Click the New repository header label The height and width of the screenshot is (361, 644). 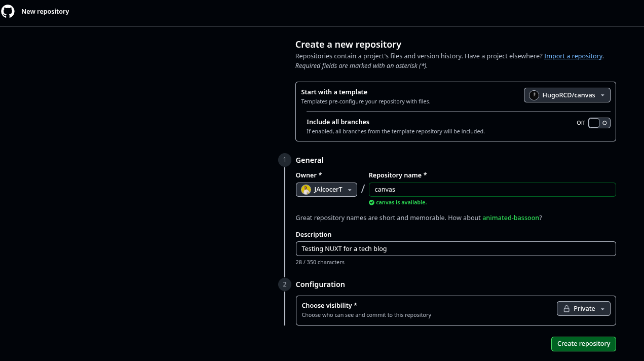click(45, 11)
